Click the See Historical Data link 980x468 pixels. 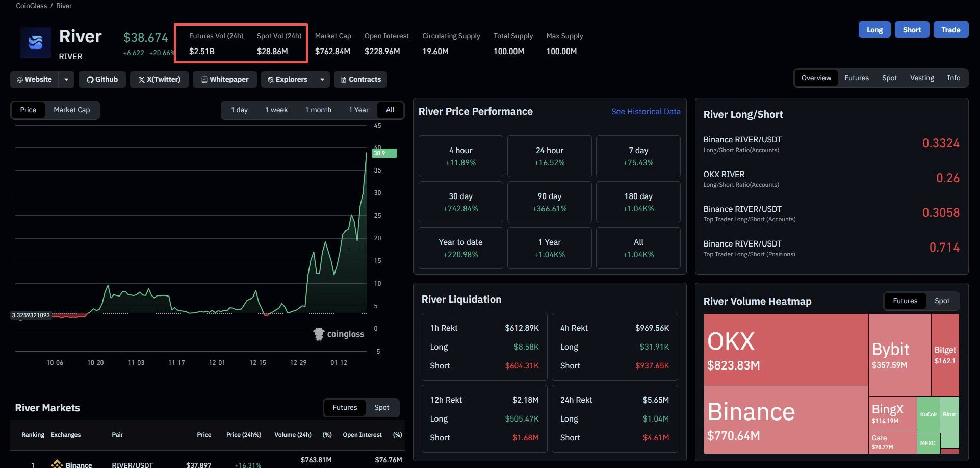[646, 112]
